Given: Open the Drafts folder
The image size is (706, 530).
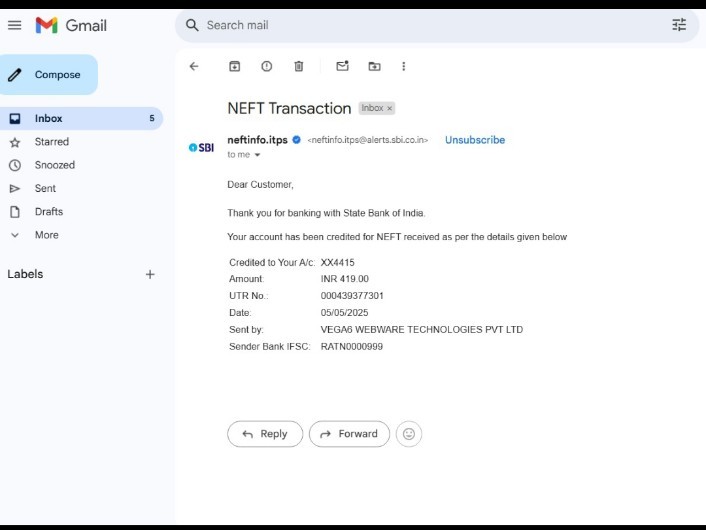Looking at the screenshot, I should coord(49,212).
